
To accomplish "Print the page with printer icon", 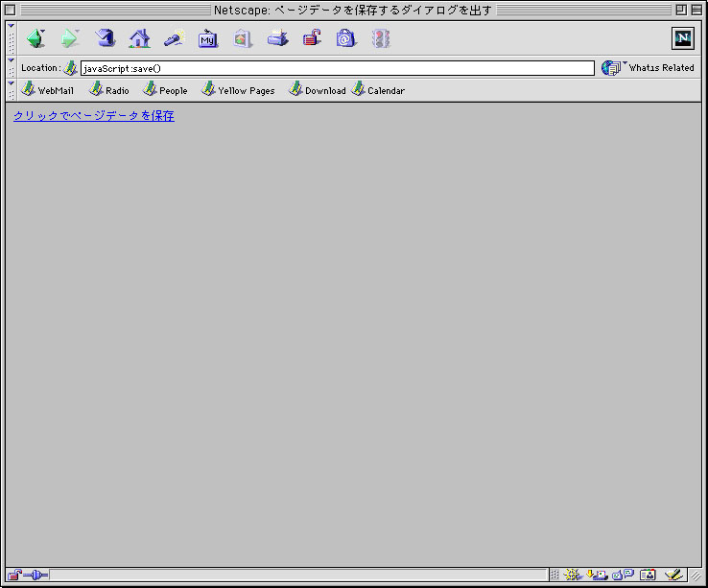I will click(x=277, y=38).
